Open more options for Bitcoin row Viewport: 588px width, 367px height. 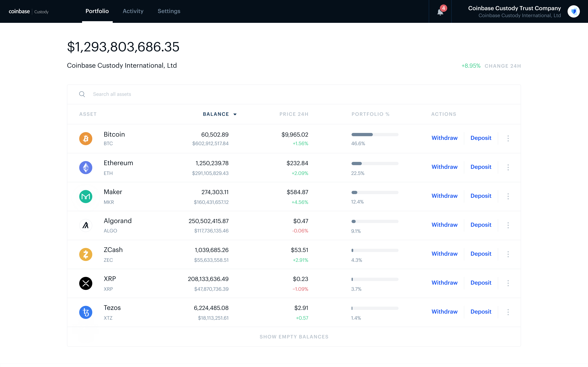(508, 138)
